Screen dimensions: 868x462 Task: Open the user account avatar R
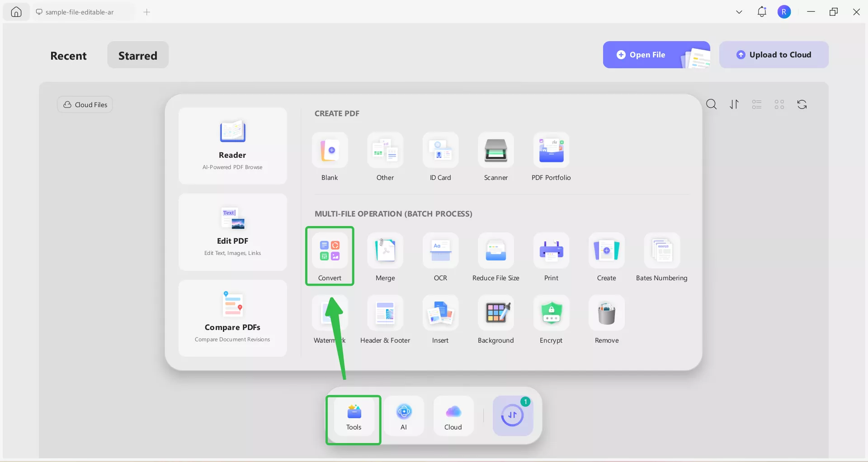click(784, 12)
